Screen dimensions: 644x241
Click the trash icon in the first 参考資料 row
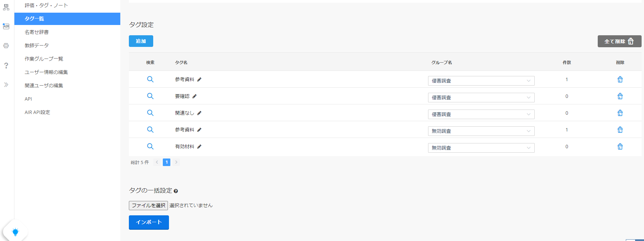coord(620,79)
